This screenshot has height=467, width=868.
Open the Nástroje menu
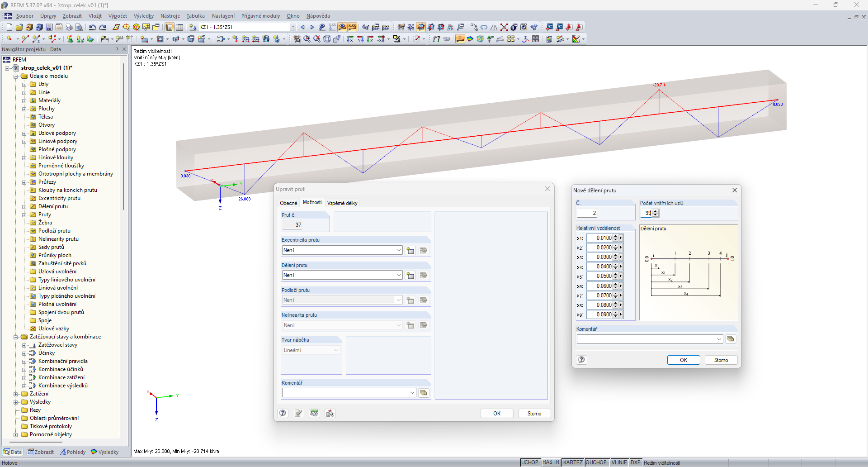coord(170,16)
